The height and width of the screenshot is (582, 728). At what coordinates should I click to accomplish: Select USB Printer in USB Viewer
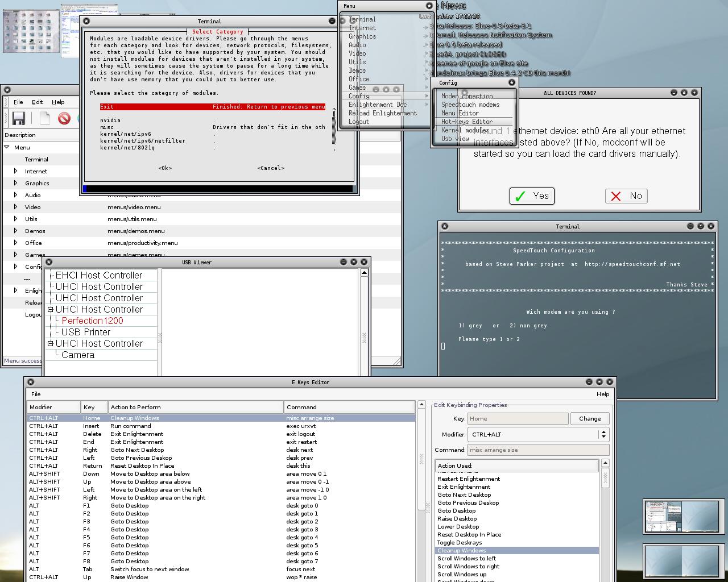click(x=86, y=332)
